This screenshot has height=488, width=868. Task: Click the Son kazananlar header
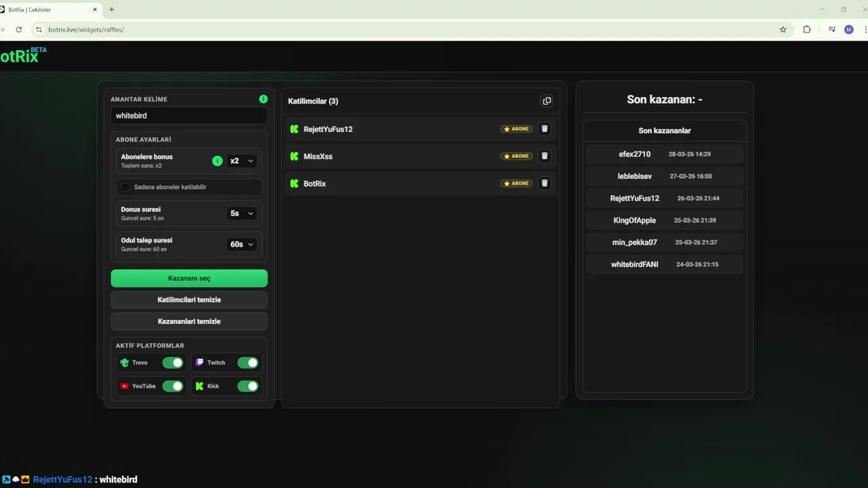click(x=665, y=131)
